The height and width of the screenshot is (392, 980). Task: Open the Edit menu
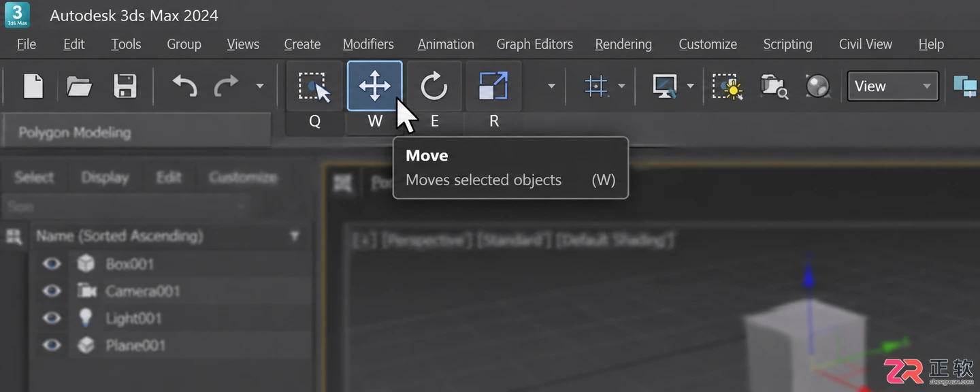pos(74,44)
